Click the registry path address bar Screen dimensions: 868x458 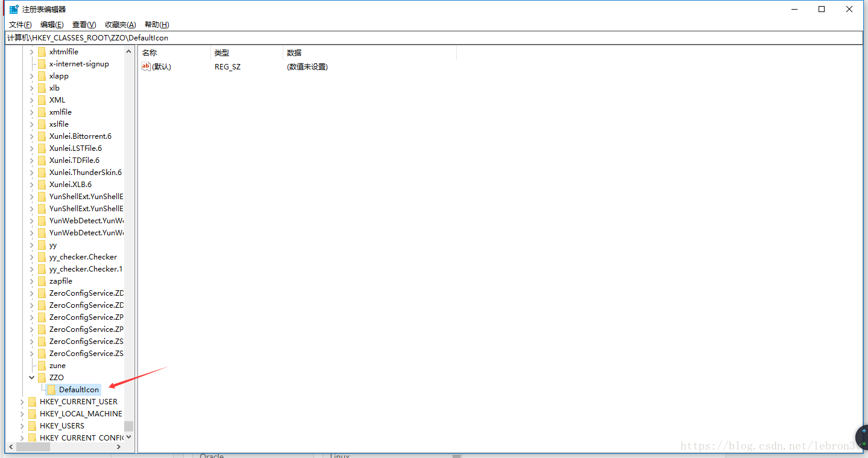[x=241, y=37]
